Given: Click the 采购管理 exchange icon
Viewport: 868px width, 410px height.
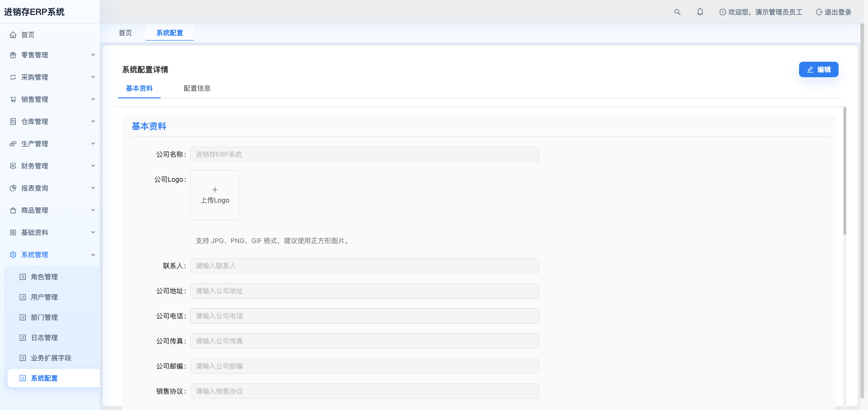Looking at the screenshot, I should coord(13,77).
